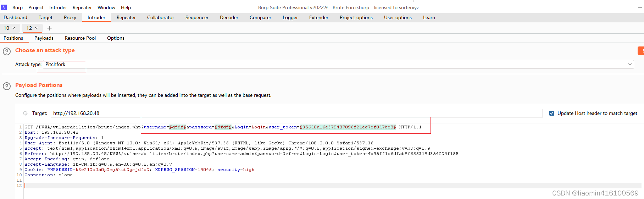The height and width of the screenshot is (199, 644).
Task: Switch to the Decoder tab
Action: [229, 17]
